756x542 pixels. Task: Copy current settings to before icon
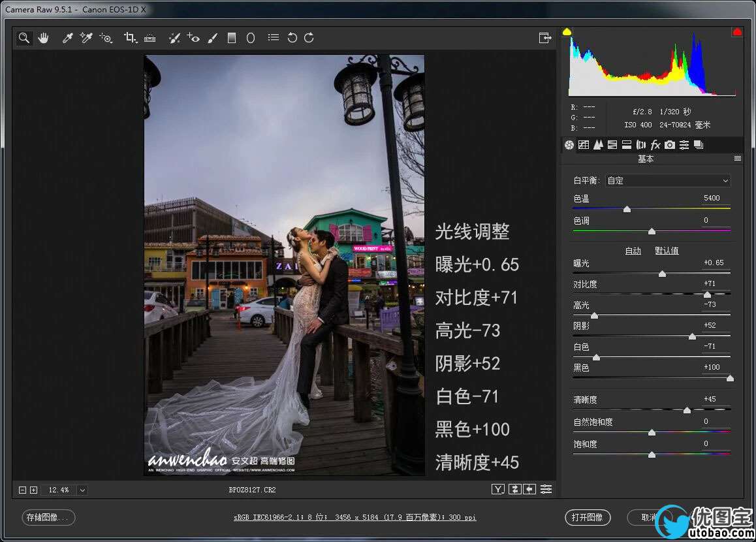point(529,490)
